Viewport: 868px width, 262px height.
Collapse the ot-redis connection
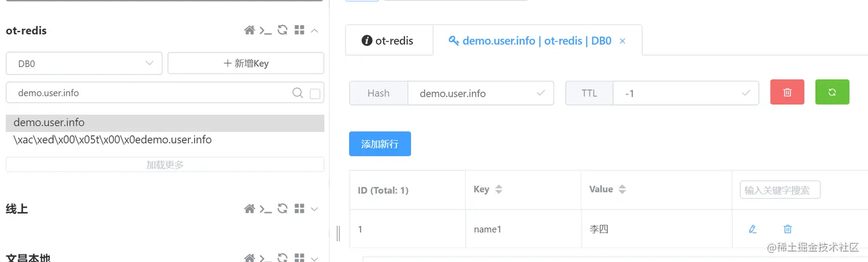coord(315,30)
